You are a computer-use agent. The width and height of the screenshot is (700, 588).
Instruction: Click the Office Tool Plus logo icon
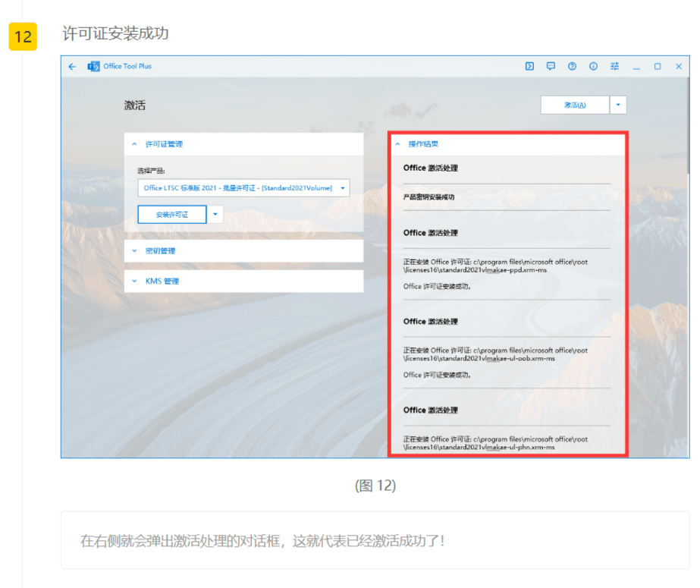click(94, 67)
